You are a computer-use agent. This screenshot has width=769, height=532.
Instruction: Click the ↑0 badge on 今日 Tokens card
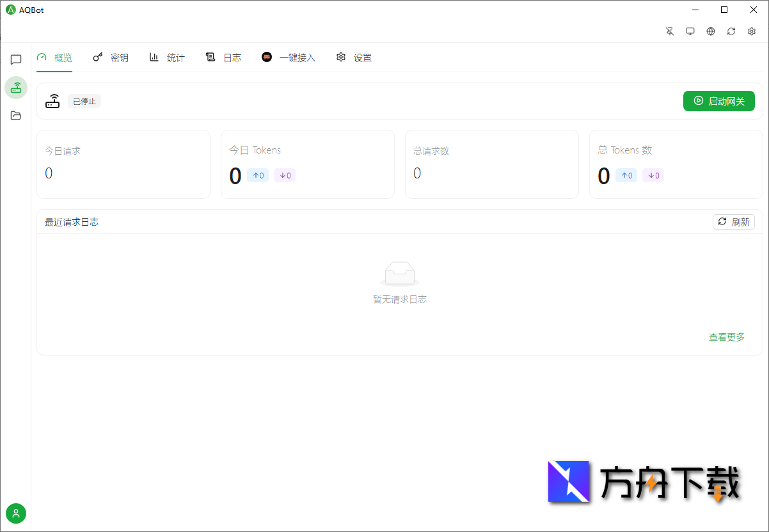tap(258, 175)
